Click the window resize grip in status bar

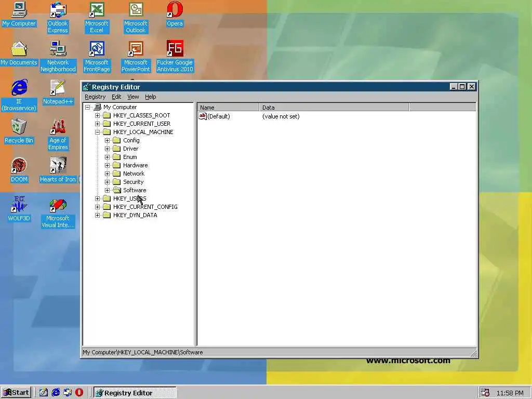point(474,353)
